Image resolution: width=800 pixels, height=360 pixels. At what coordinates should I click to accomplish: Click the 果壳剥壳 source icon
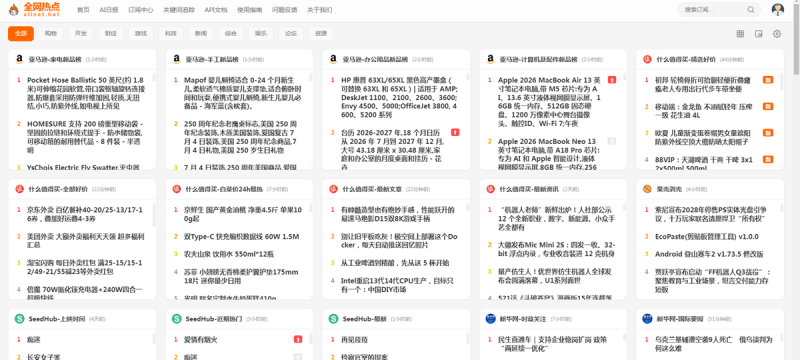click(647, 189)
